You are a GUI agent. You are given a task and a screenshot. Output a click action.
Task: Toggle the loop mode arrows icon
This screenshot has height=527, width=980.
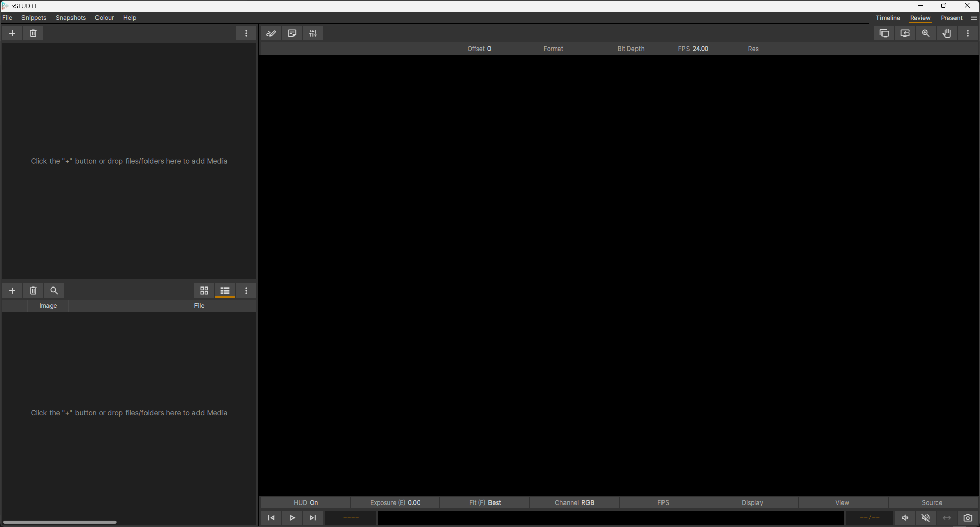[x=947, y=518]
